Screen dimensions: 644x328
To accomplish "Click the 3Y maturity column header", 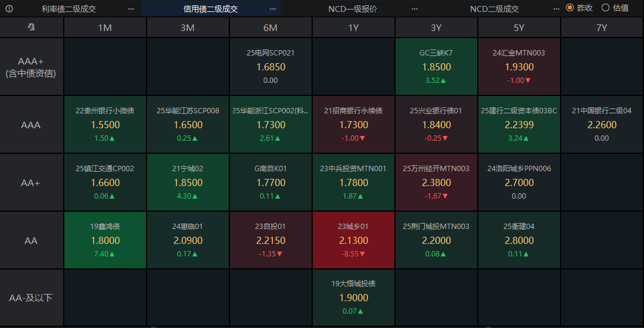I will tap(436, 27).
